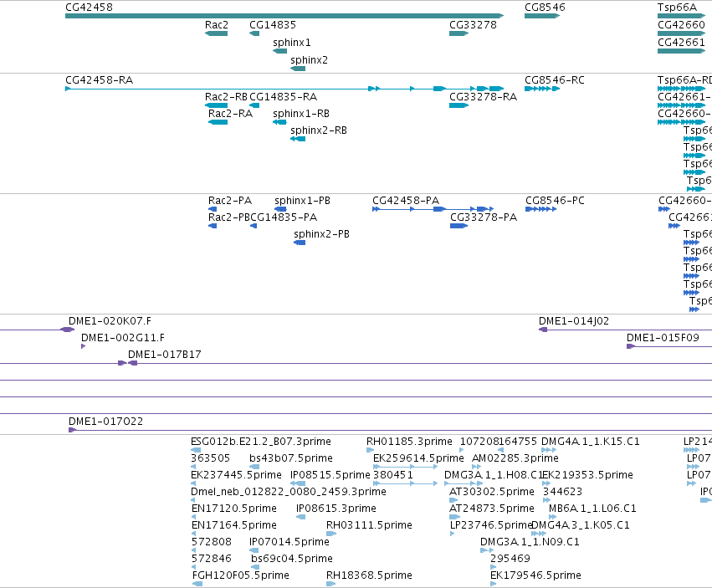Select the 107208164755 EST label
The height and width of the screenshot is (588, 712).
pyautogui.click(x=499, y=442)
